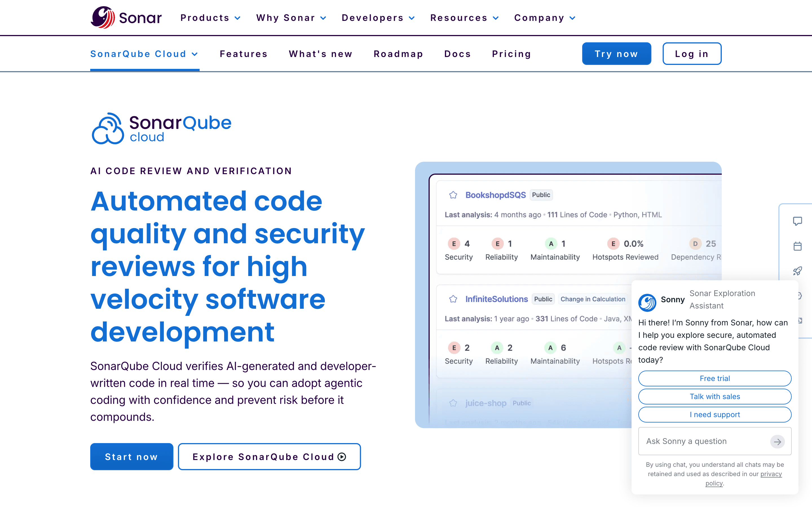Click Explore SonarQube Cloud button

coord(269,457)
